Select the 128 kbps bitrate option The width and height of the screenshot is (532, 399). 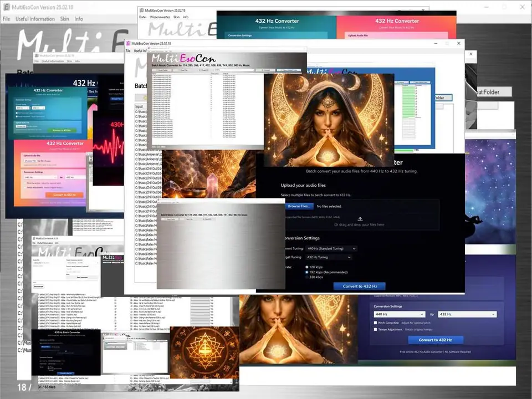point(306,267)
